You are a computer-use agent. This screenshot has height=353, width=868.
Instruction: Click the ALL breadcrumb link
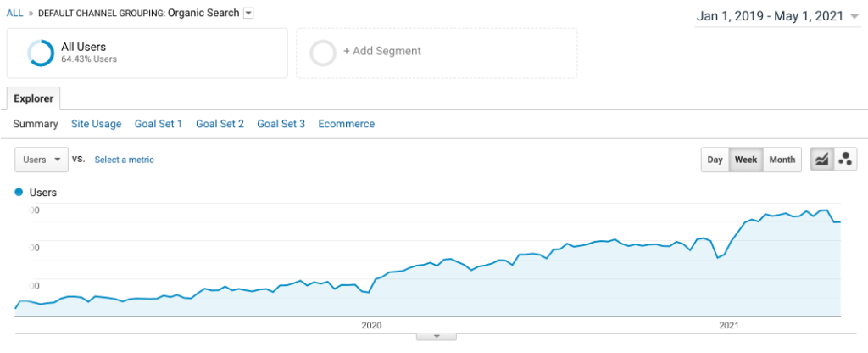14,13
